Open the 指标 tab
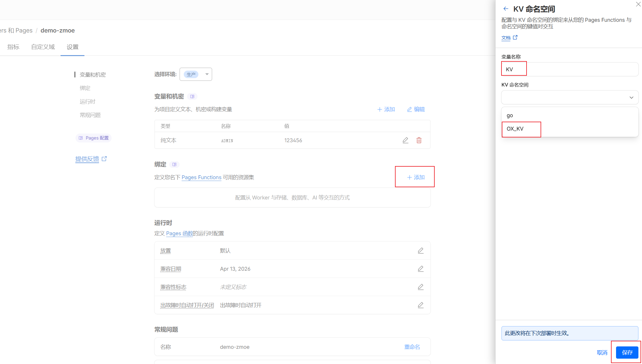Image resolution: width=642 pixels, height=364 pixels. (13, 47)
